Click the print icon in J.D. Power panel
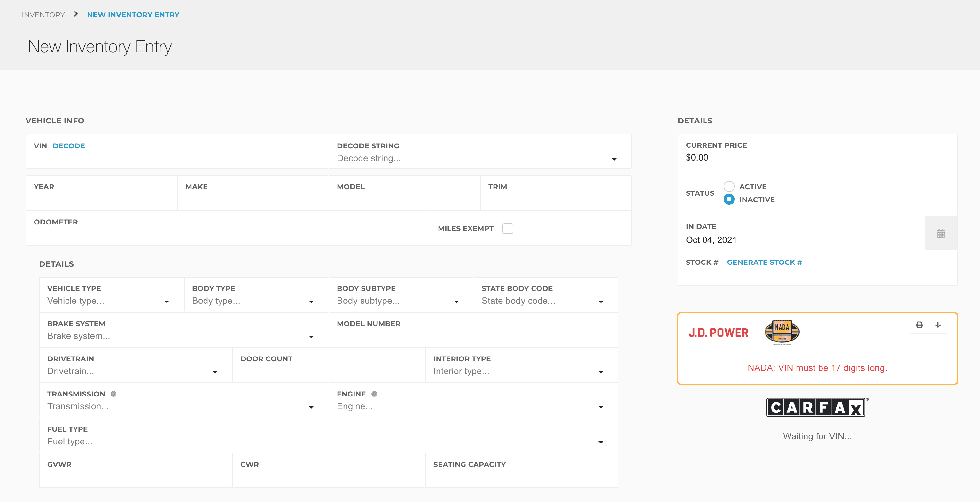Viewport: 980px width, 502px height. click(x=919, y=325)
